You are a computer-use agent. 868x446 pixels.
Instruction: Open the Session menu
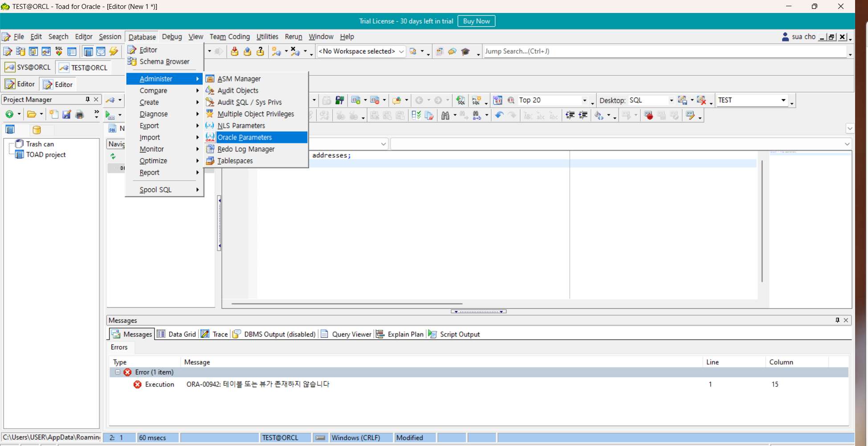pos(110,36)
